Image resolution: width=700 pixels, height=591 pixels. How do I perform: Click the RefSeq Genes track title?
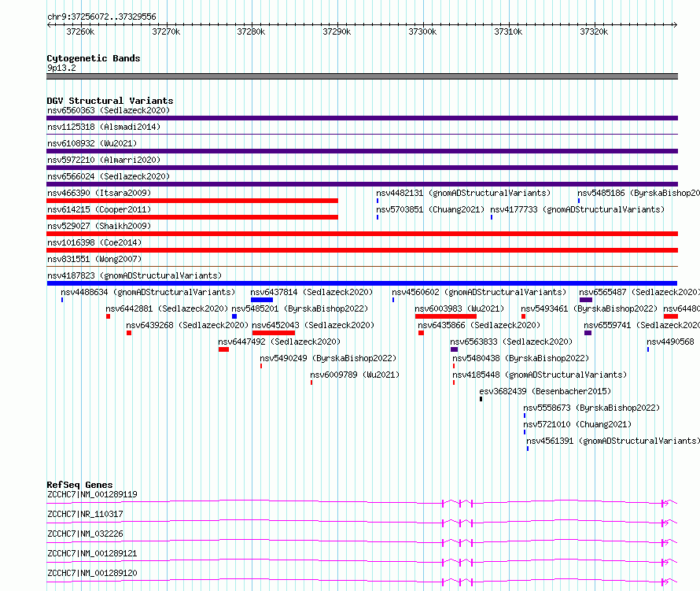79,485
